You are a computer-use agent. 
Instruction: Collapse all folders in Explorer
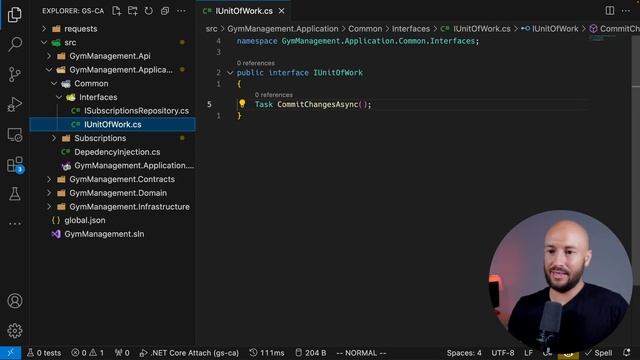164,11
